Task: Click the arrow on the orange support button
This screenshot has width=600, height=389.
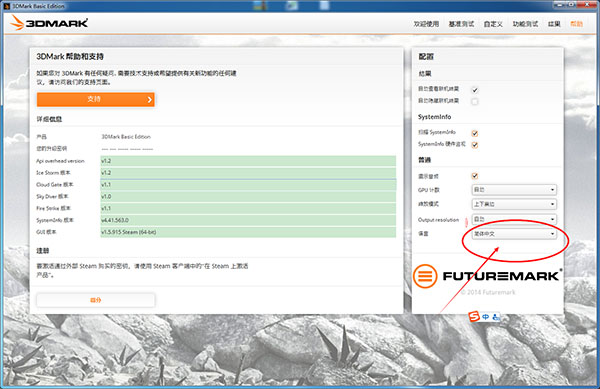Action: coord(150,99)
